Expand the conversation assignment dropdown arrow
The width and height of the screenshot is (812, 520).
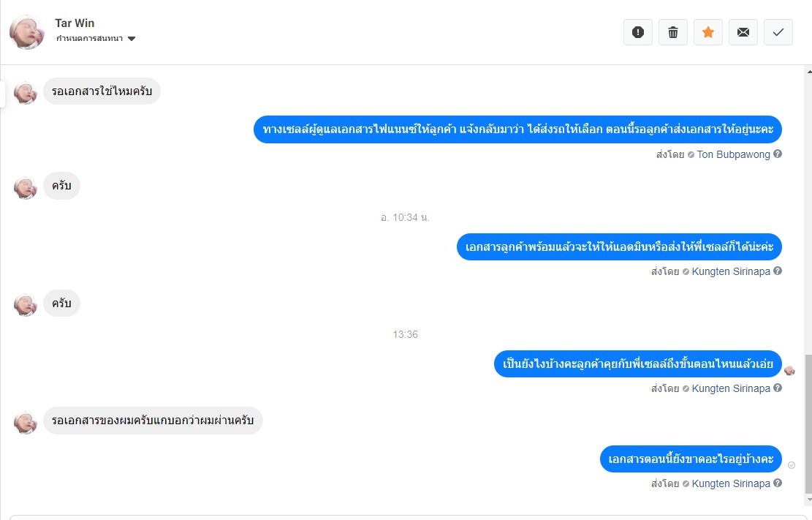point(132,38)
